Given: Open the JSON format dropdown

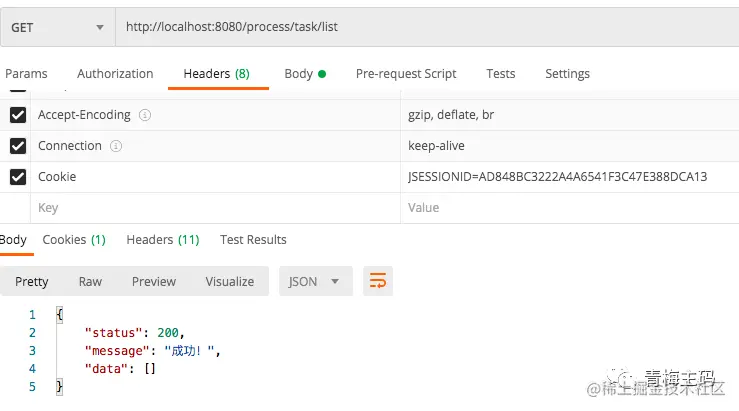Looking at the screenshot, I should pos(316,281).
